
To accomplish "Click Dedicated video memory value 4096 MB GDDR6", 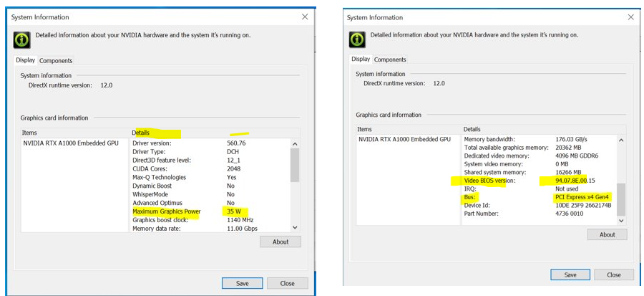I will [x=577, y=156].
